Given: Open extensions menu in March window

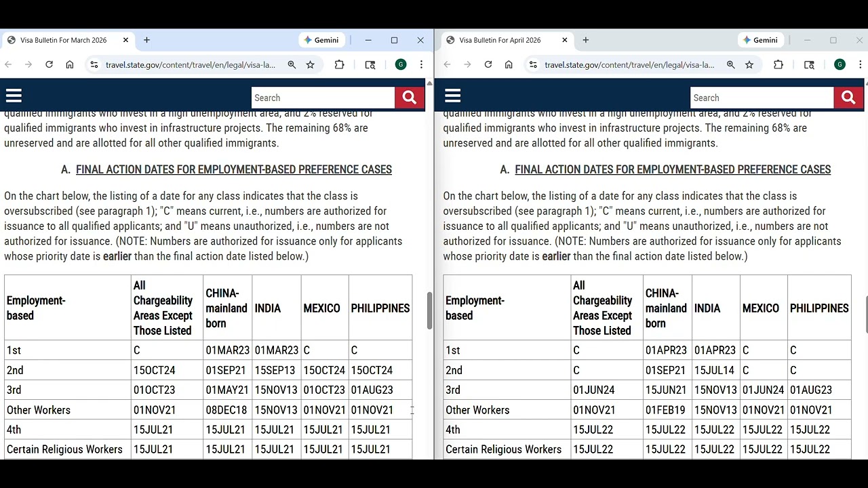Looking at the screenshot, I should [x=339, y=64].
